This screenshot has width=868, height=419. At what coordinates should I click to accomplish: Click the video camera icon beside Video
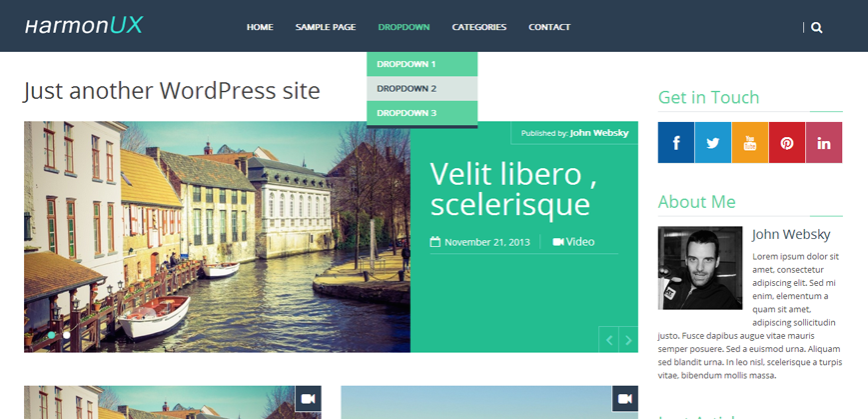coord(558,242)
